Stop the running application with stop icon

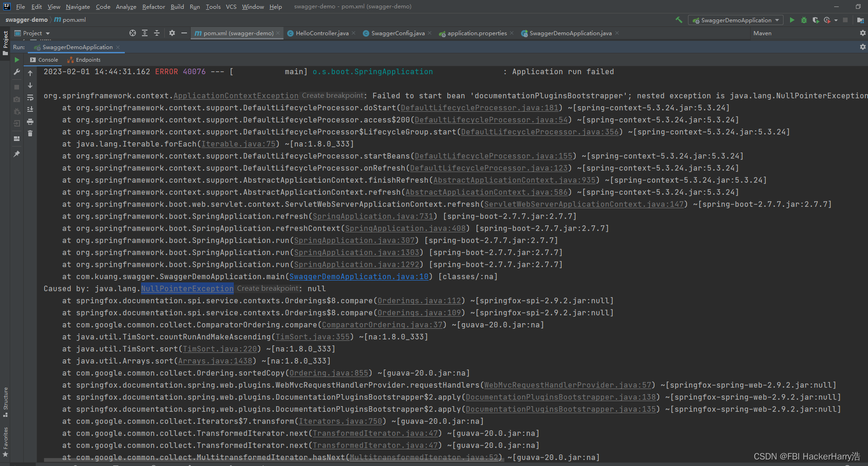pyautogui.click(x=17, y=87)
